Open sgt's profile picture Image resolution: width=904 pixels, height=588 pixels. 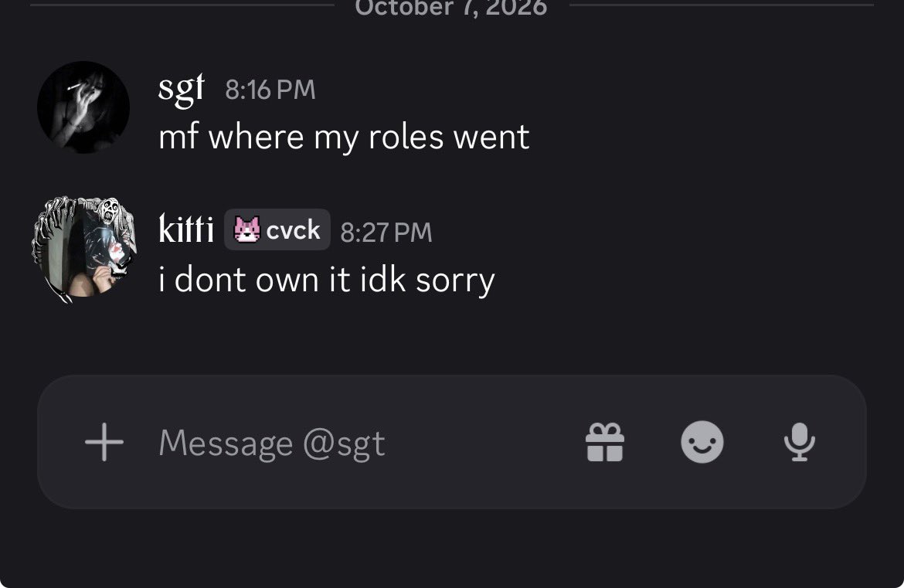(83, 107)
